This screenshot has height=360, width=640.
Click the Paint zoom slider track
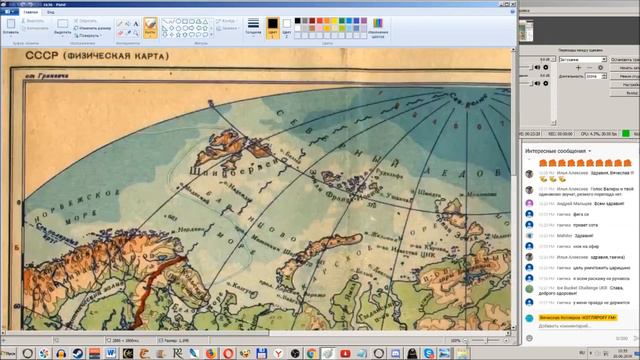pos(486,340)
